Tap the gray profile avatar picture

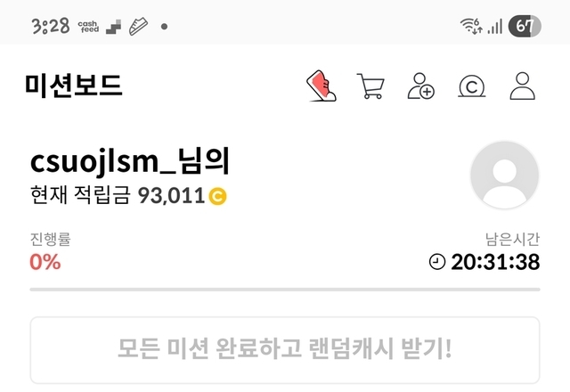[504, 175]
